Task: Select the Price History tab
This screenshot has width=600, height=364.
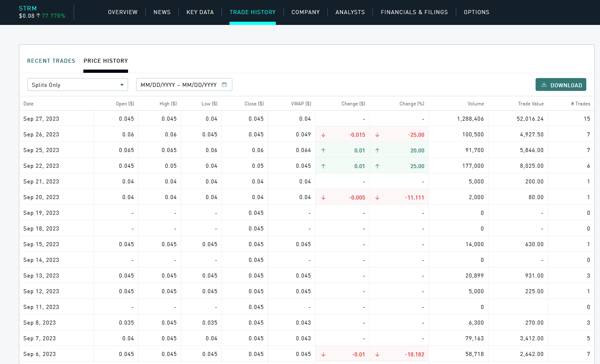Action: pos(106,61)
